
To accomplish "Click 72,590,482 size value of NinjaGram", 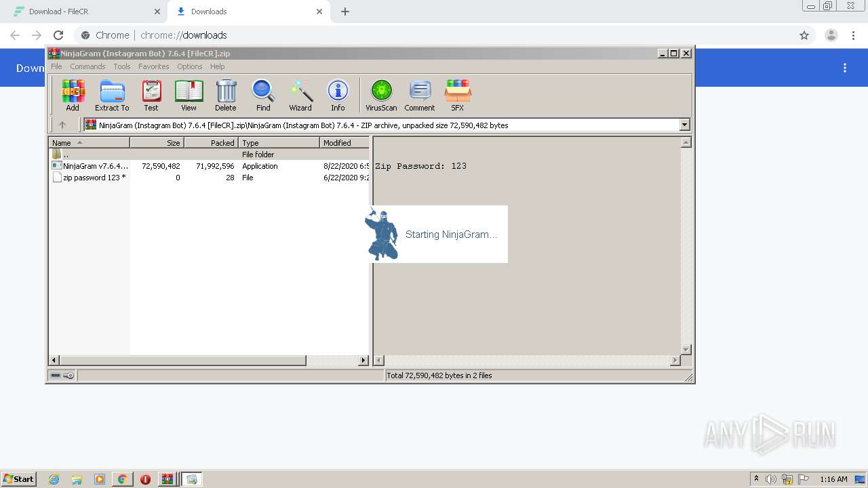I will (x=161, y=166).
